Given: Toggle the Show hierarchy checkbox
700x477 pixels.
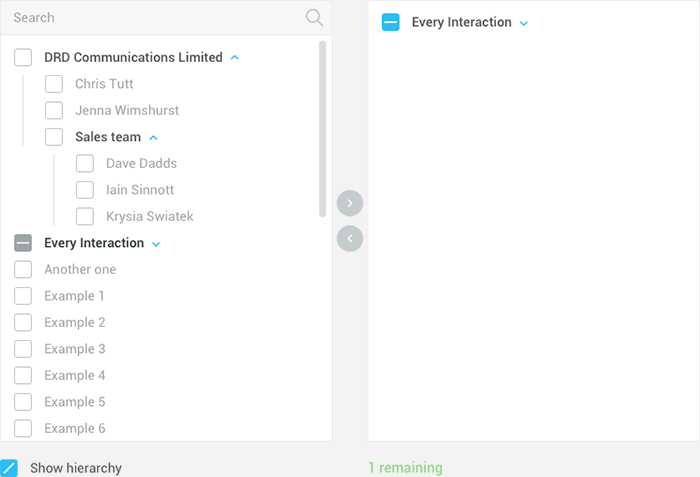Looking at the screenshot, I should tap(9, 468).
